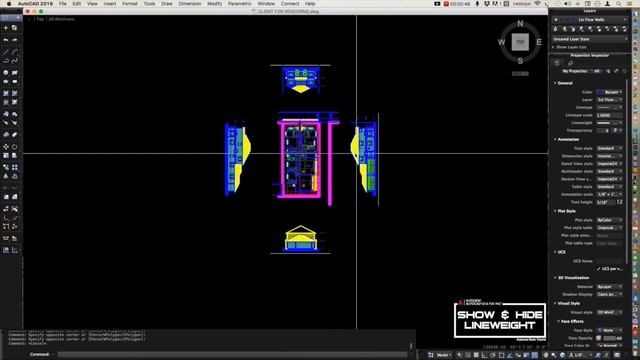The height and width of the screenshot is (360, 640).
Task: Click the All button in Properties Inspector
Action: tap(597, 71)
